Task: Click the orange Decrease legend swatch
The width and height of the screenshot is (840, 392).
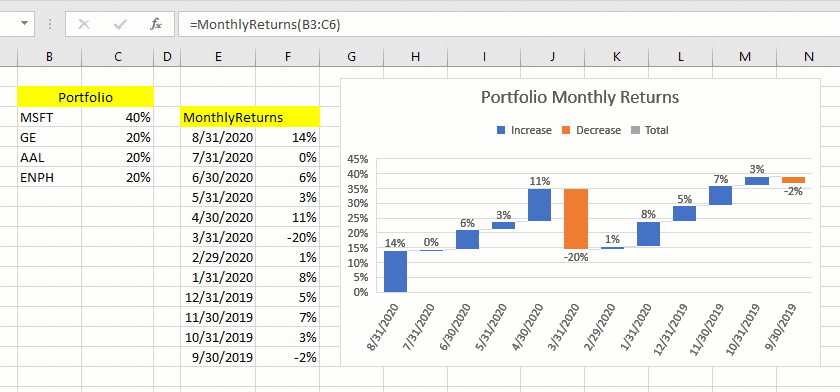Action: (566, 130)
